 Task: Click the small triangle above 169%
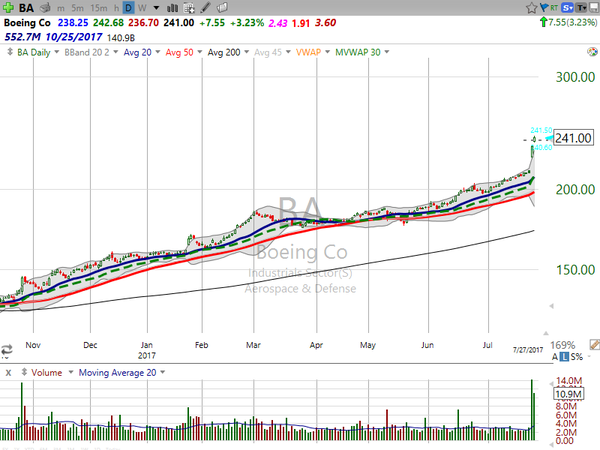(546, 333)
